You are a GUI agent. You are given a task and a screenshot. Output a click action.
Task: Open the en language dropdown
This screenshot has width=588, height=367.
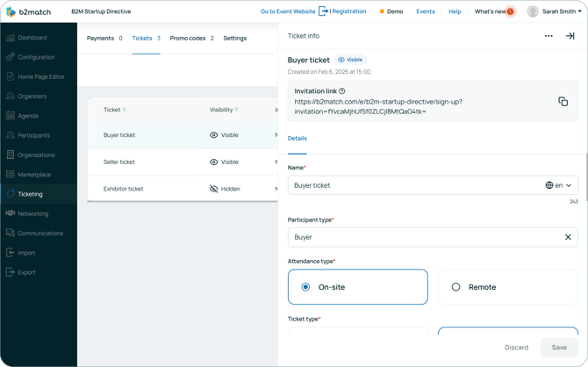[559, 185]
